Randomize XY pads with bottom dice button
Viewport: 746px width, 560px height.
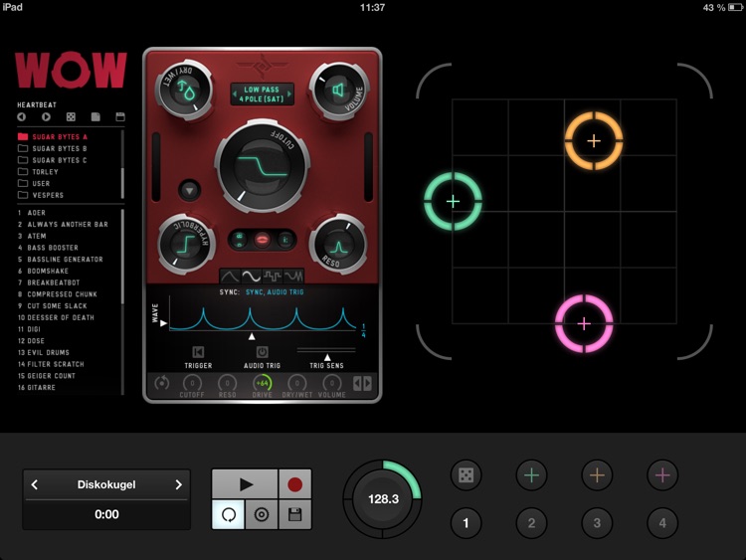[x=466, y=474]
